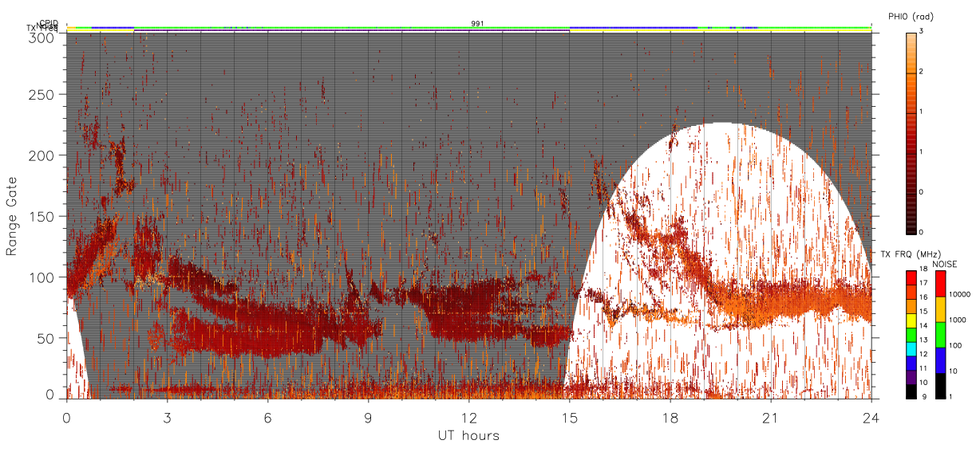Viewport: 980px width, 452px height.
Task: Click the 'UT hours' x-axis title
Action: (468, 436)
